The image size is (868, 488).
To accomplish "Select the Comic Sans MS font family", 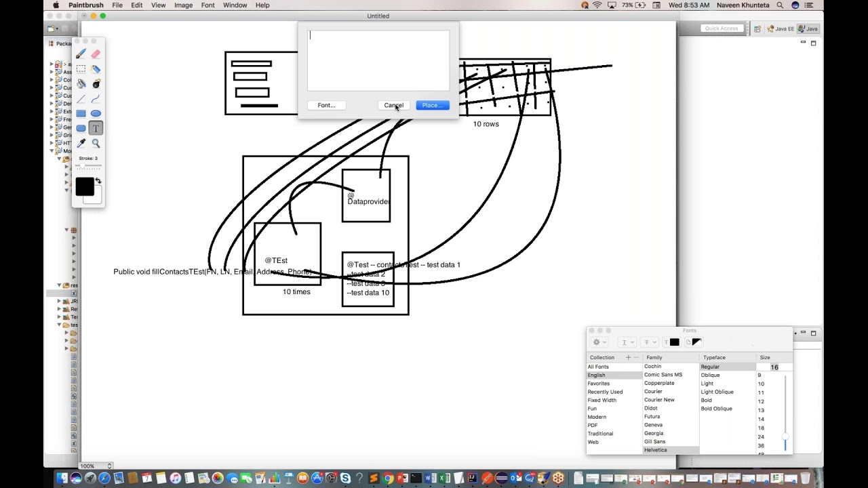I will [671, 375].
